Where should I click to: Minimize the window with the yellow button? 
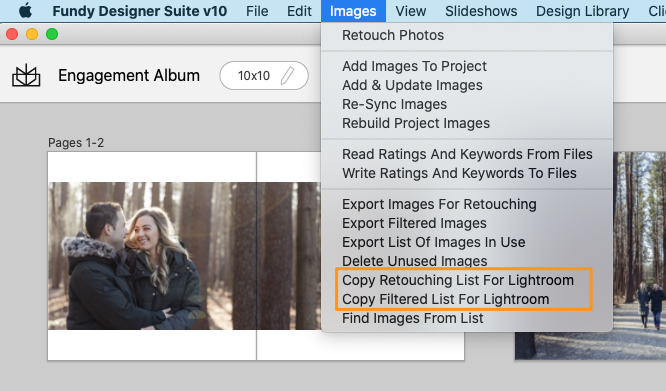click(x=32, y=34)
